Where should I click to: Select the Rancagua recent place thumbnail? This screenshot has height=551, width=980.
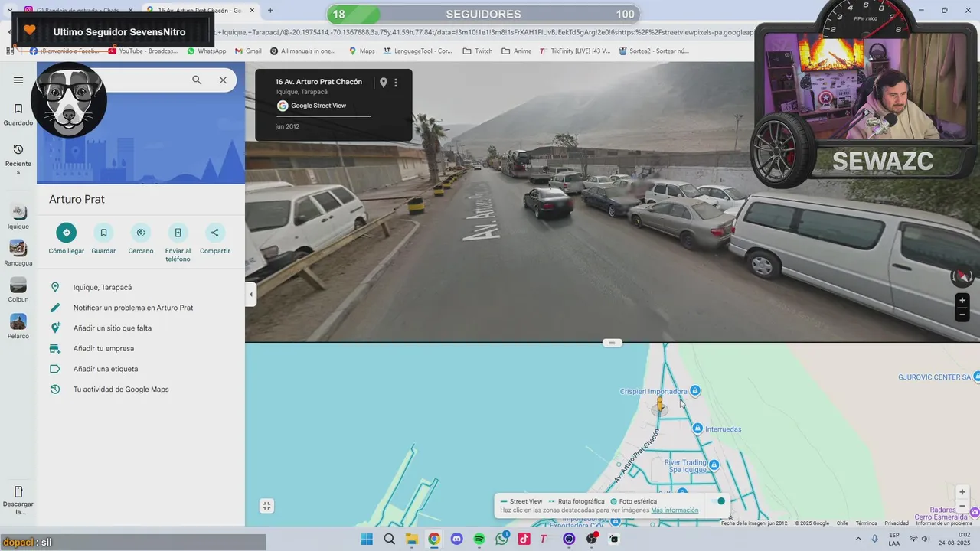click(x=18, y=248)
